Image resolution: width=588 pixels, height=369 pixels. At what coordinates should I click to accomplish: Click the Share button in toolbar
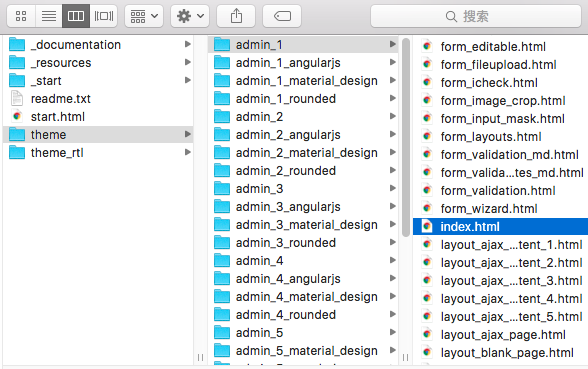pos(236,16)
